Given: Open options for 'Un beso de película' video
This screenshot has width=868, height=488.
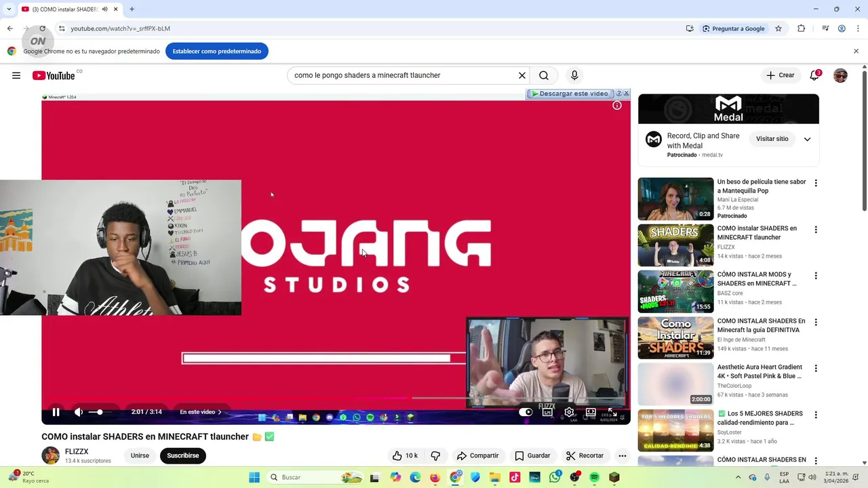Looking at the screenshot, I should point(816,183).
